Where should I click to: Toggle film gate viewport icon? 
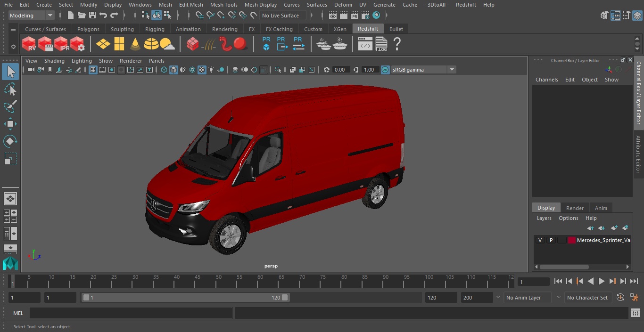click(x=102, y=70)
